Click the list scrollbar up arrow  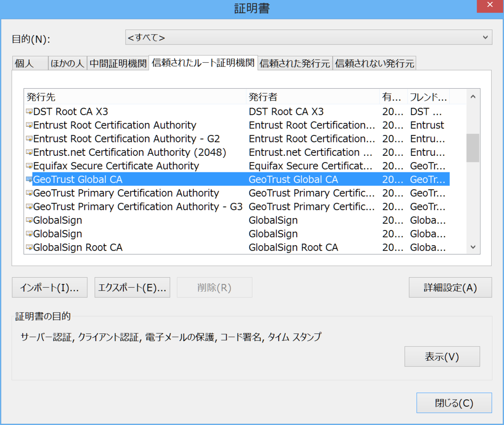coord(473,97)
